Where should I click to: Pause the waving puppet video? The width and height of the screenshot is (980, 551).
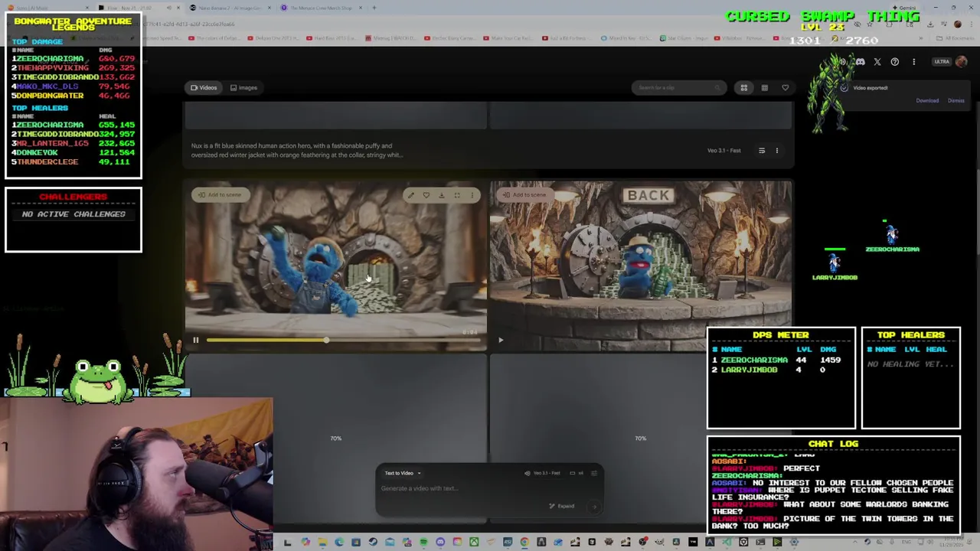(x=195, y=340)
